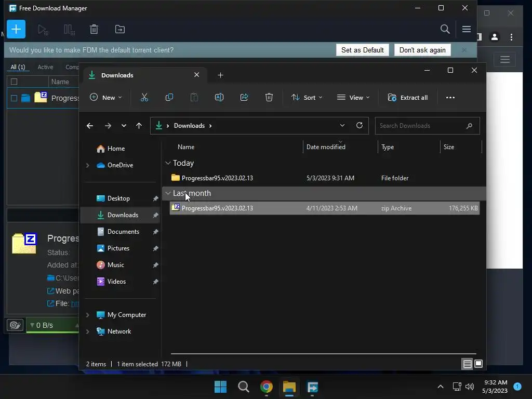The width and height of the screenshot is (532, 399).
Task: Switch to large thumbnails view icon
Action: pos(478,364)
